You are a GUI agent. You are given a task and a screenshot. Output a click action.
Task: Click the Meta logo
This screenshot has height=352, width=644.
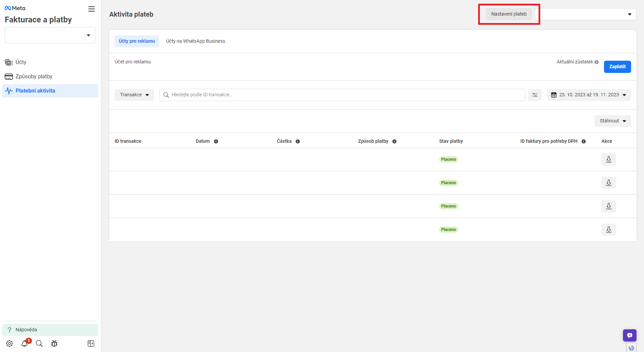pos(15,8)
